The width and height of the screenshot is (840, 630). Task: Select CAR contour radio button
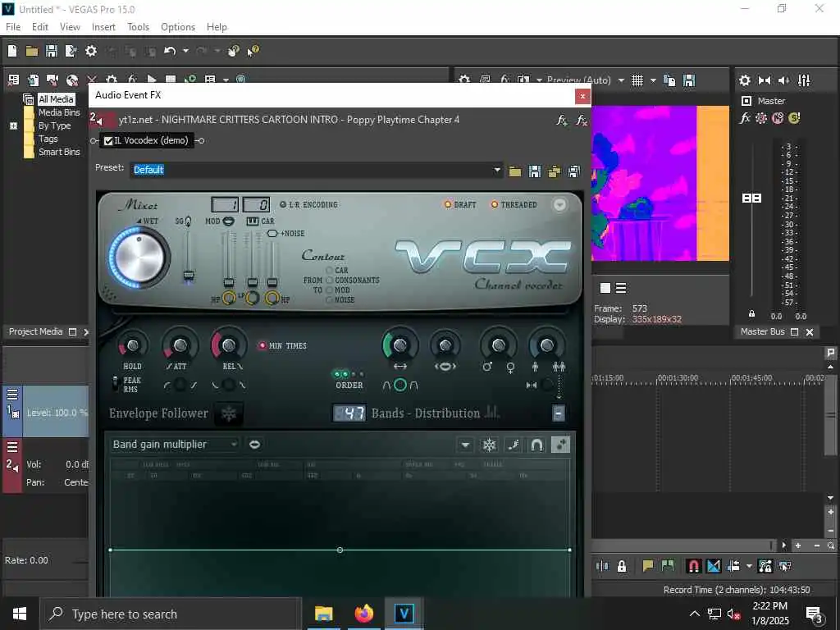click(x=330, y=270)
